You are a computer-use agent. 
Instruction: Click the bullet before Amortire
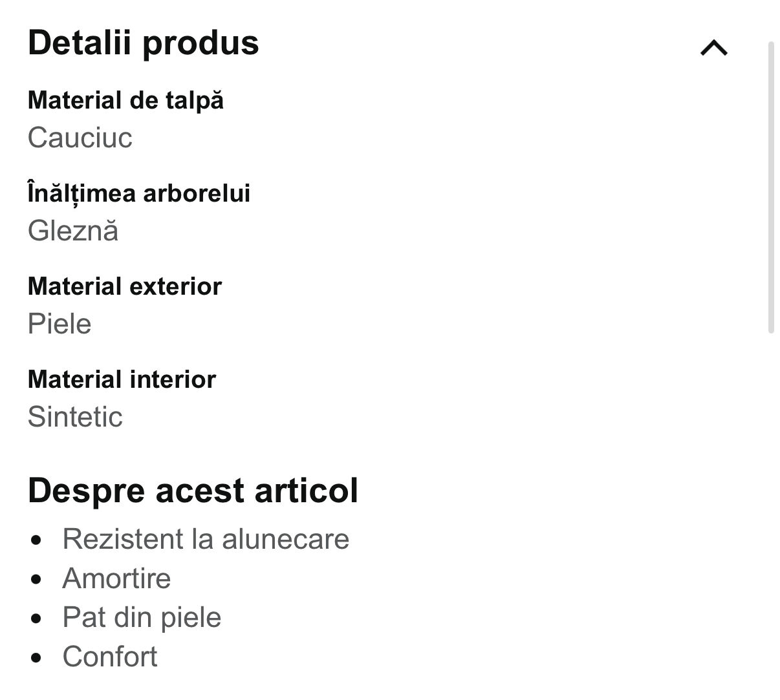(x=36, y=579)
